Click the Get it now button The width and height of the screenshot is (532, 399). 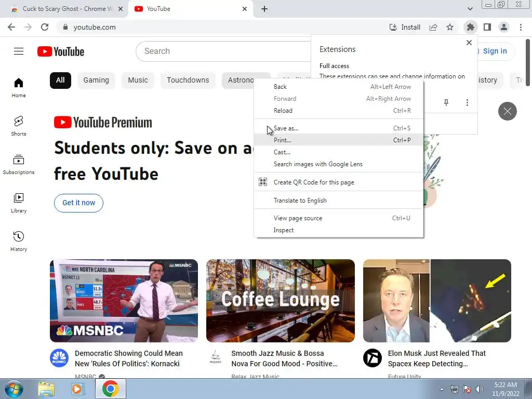pos(79,203)
